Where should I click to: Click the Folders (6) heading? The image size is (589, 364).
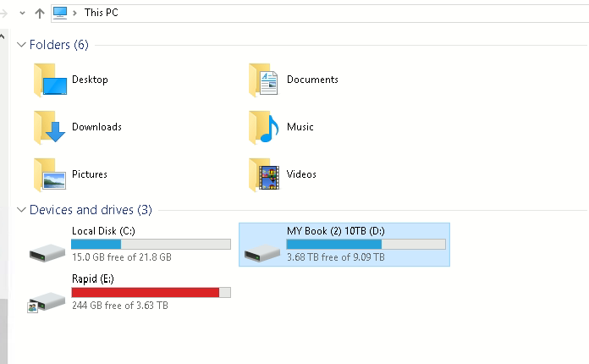[59, 45]
